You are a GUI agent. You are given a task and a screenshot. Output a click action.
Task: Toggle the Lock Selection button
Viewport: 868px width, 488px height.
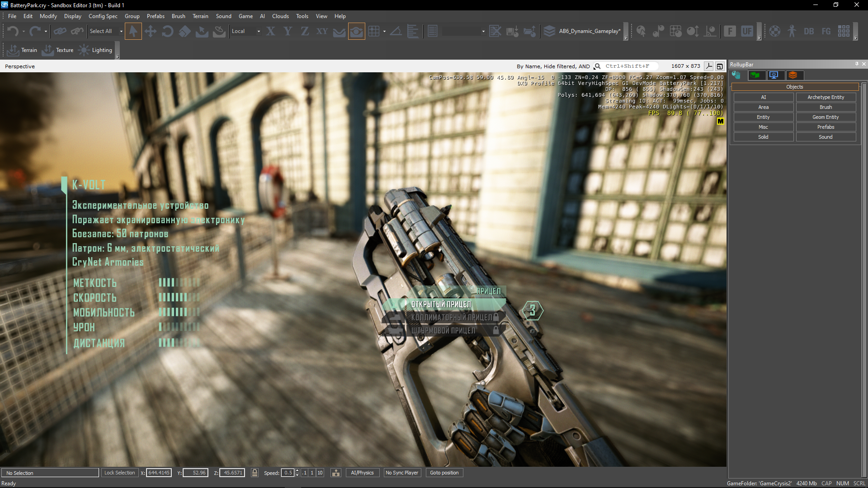pos(119,473)
